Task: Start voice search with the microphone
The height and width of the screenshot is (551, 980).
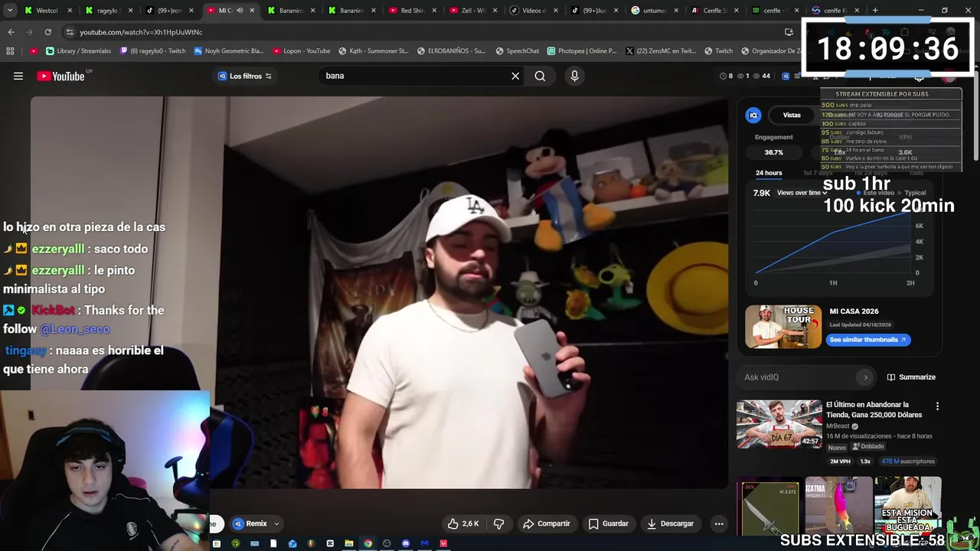Action: pyautogui.click(x=574, y=76)
